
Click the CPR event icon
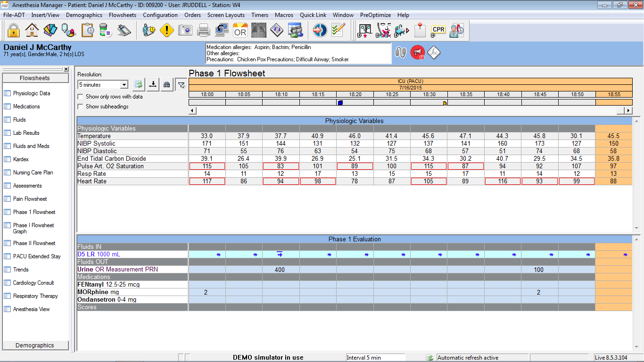[438, 30]
